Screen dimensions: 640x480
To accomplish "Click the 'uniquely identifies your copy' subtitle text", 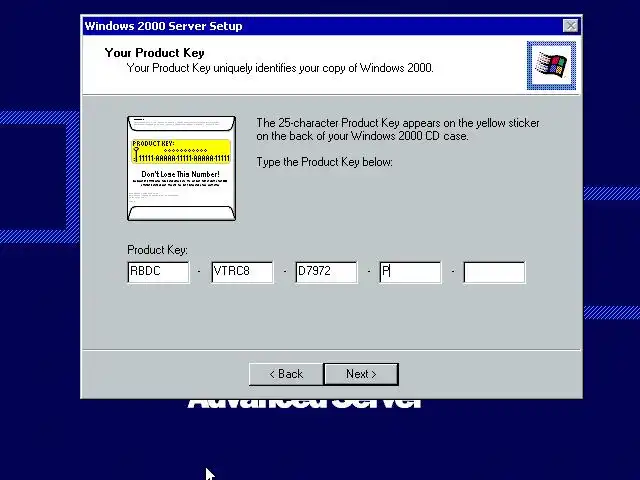I will coord(280,68).
